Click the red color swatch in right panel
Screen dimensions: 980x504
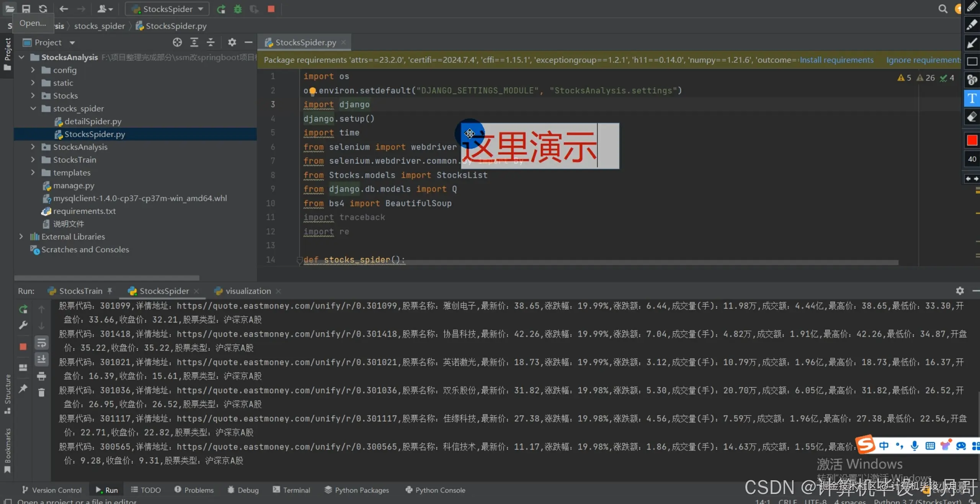(x=972, y=140)
